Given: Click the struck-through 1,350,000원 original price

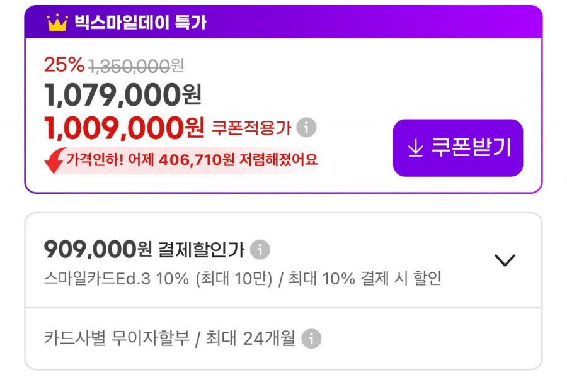Looking at the screenshot, I should pos(136,66).
